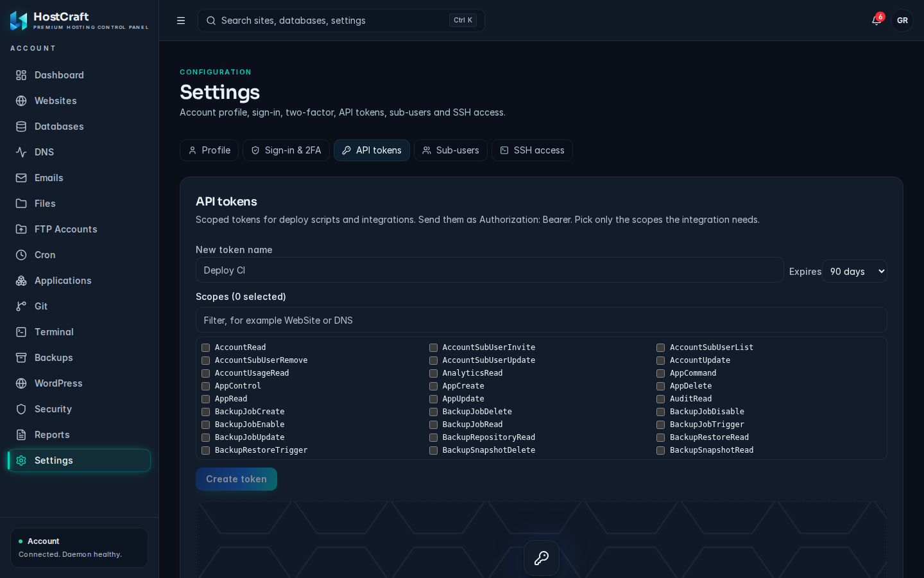Switch to the Profile tab
924x578 pixels.
[x=209, y=150]
